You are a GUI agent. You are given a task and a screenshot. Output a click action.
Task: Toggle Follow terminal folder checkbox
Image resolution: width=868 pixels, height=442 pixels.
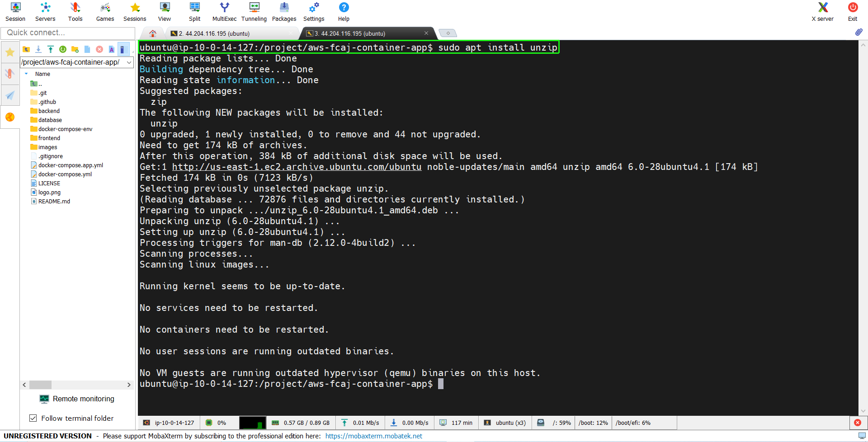(33, 418)
